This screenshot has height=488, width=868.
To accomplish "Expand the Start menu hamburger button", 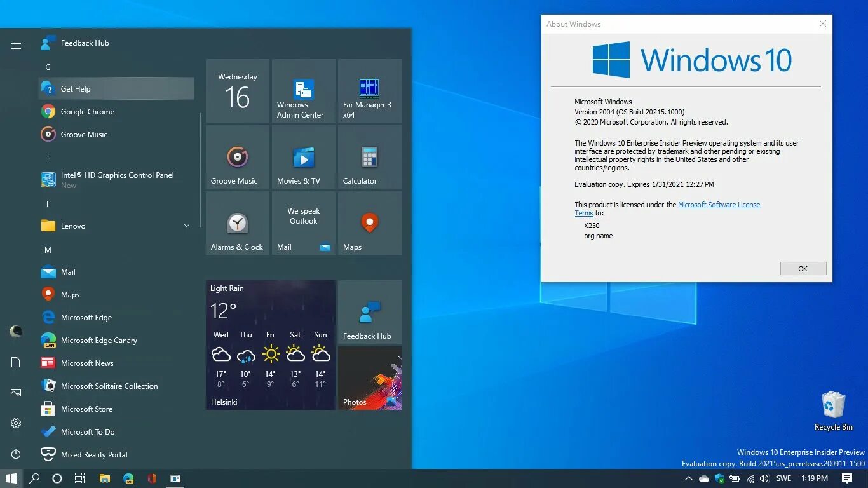I will click(16, 46).
